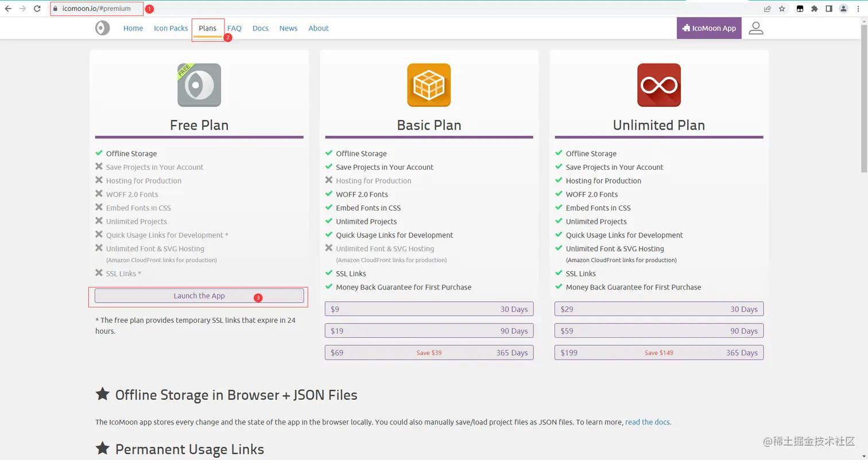Click the Unlimited Plan infinity icon
This screenshot has width=868, height=460.
(x=659, y=85)
